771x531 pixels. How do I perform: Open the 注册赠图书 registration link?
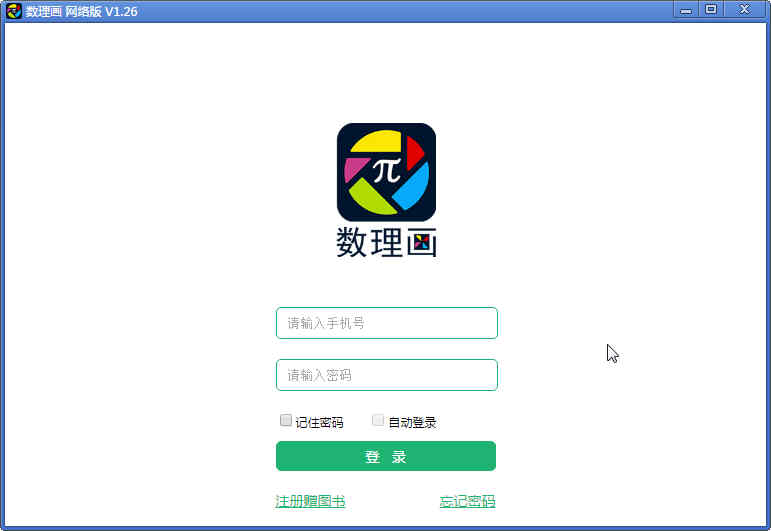(x=310, y=502)
